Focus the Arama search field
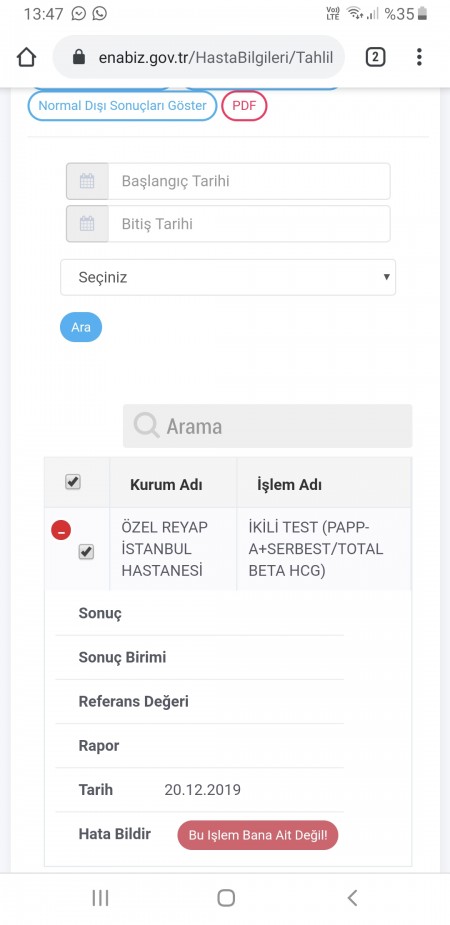This screenshot has height=925, width=450. [268, 426]
